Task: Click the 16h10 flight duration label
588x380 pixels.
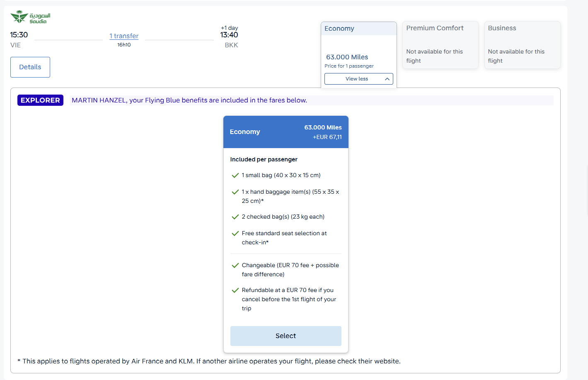Action: (124, 45)
